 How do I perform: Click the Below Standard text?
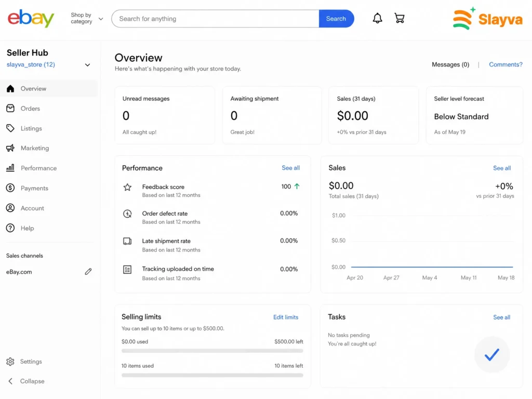[x=461, y=116]
